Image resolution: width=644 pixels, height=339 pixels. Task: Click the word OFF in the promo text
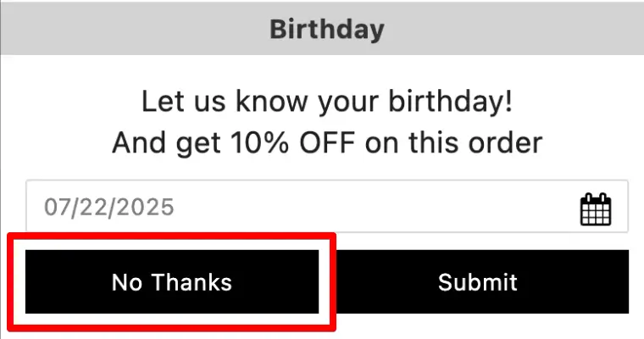[x=327, y=142]
